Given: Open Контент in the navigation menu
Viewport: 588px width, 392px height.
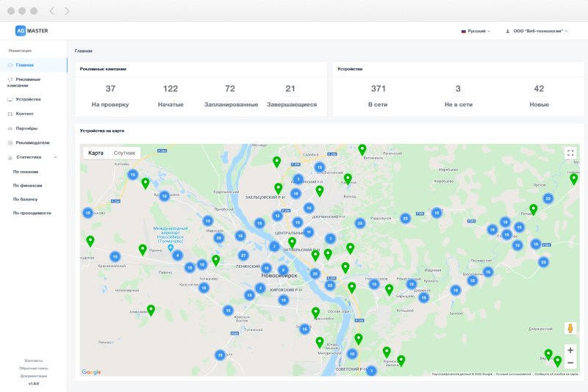Looking at the screenshot, I should (33, 114).
